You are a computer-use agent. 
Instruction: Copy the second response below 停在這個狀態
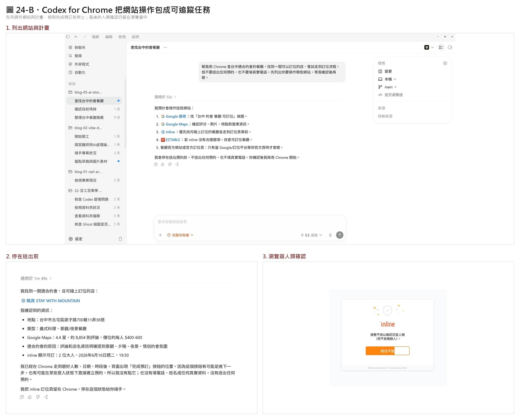[22, 397]
